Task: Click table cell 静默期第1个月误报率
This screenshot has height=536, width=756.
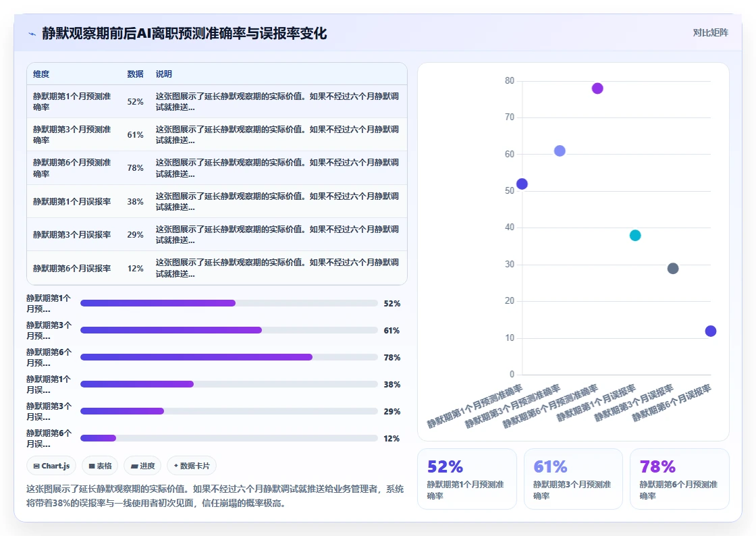Action: [72, 201]
